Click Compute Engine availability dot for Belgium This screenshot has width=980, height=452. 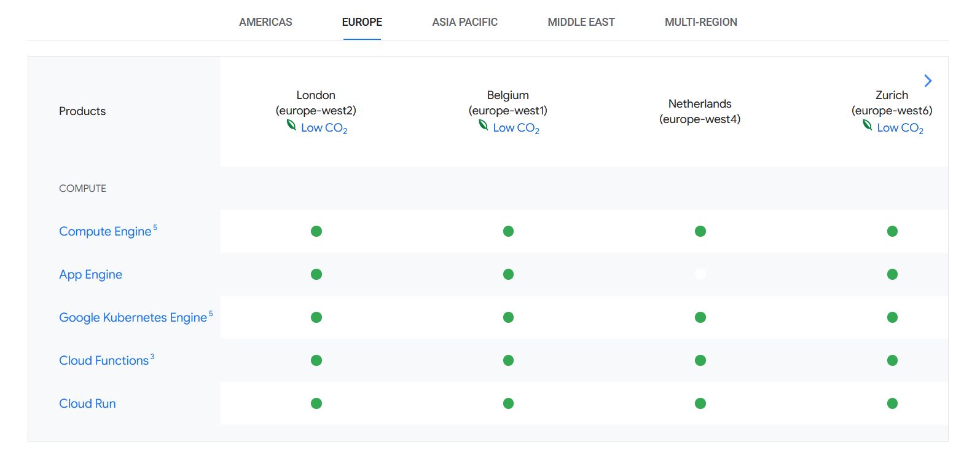(508, 231)
